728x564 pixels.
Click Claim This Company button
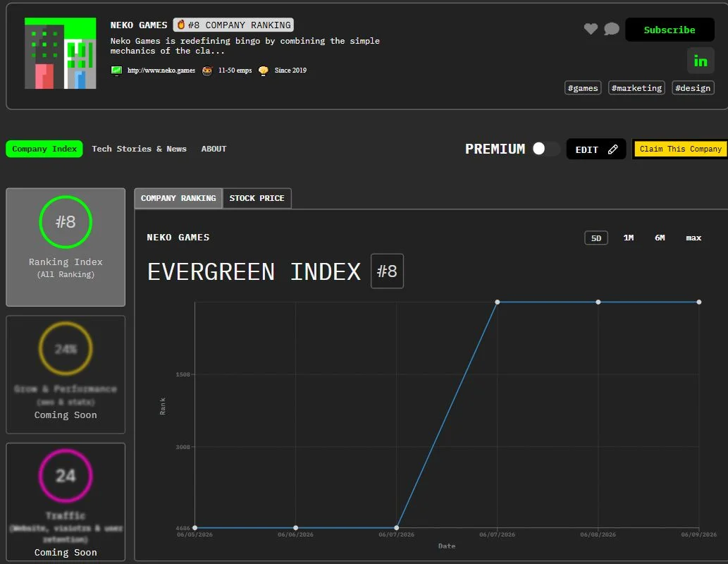(680, 149)
